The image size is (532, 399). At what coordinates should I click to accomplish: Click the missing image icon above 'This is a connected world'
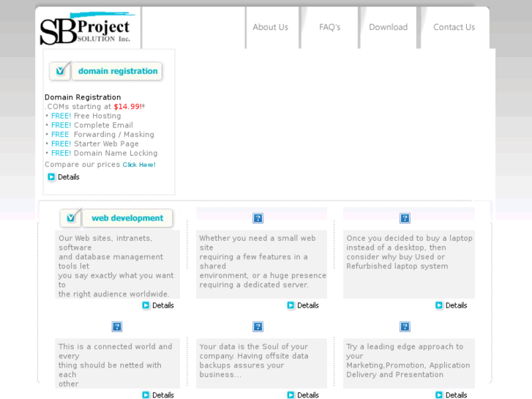click(x=117, y=327)
